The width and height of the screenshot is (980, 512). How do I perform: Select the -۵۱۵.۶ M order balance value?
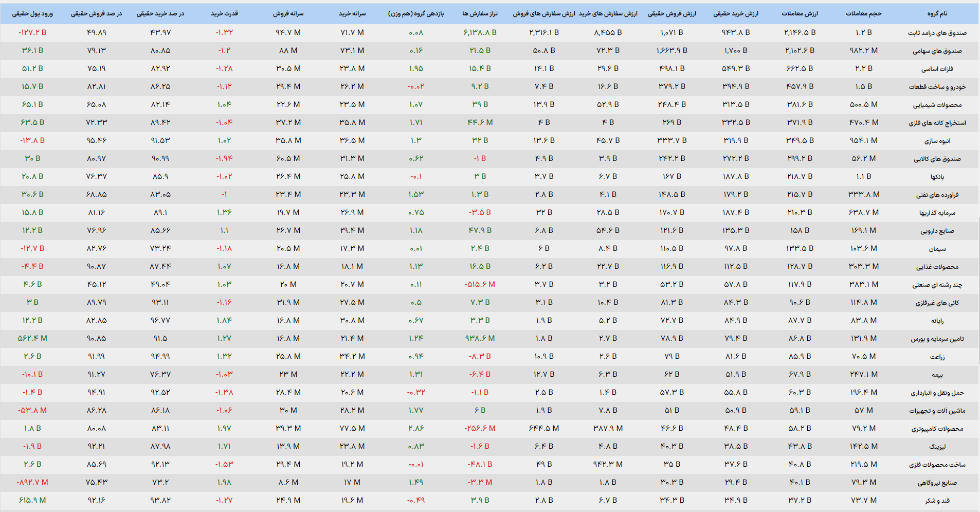[x=480, y=284]
